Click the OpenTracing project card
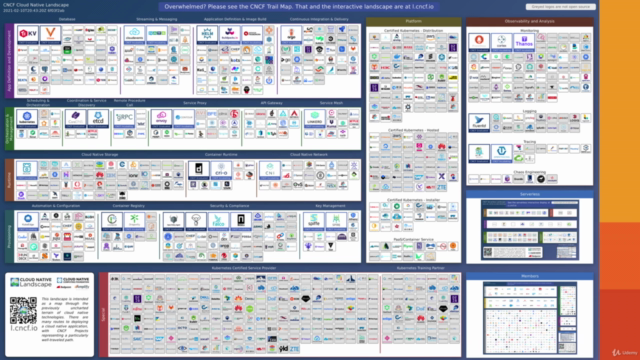 tap(501, 153)
